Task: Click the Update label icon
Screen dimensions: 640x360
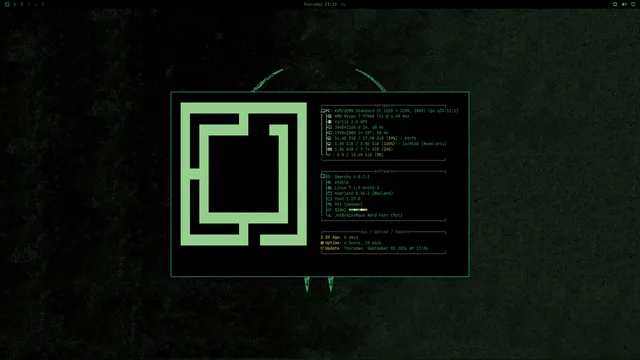Action: tap(322, 248)
